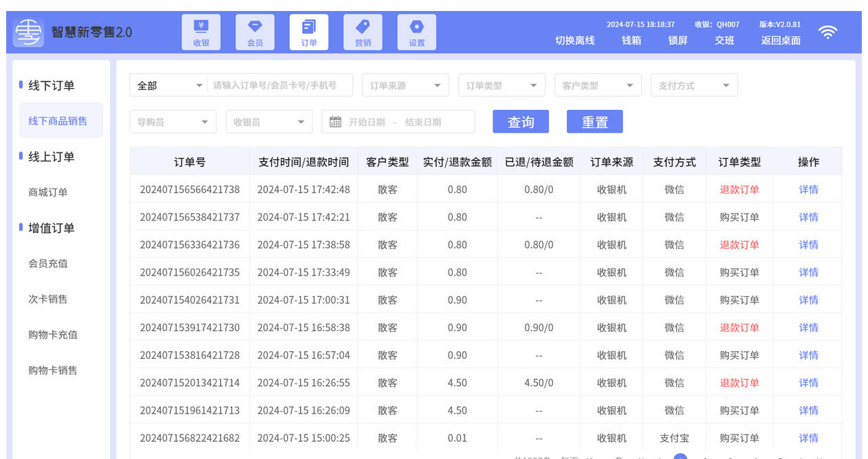Open the 营销 marketing module
This screenshot has height=459, width=868.
pyautogui.click(x=362, y=32)
